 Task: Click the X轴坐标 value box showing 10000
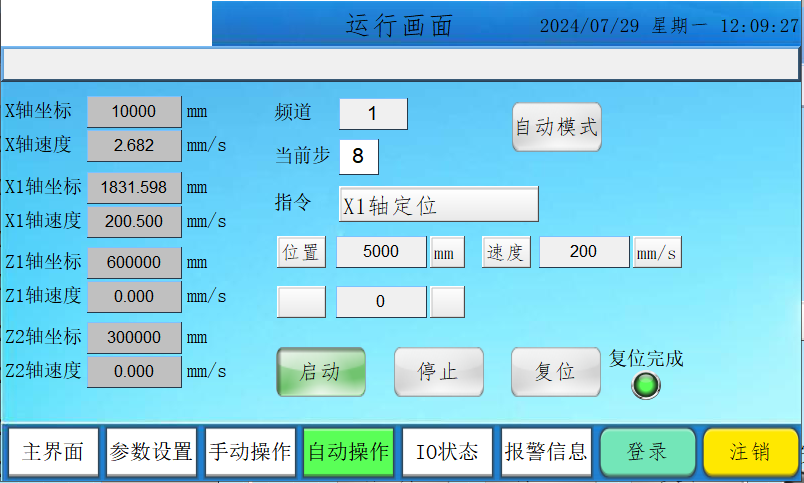134,112
